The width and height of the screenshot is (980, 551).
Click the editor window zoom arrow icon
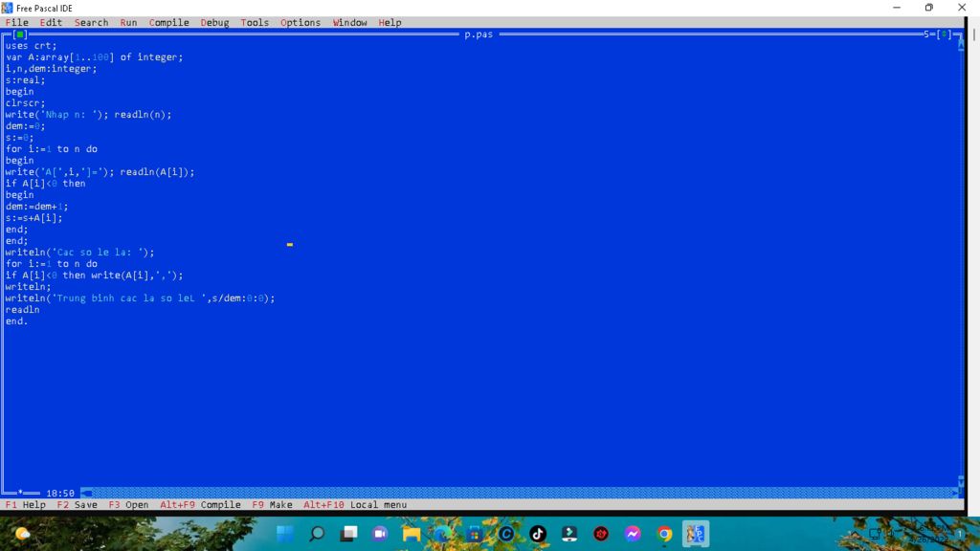pyautogui.click(x=945, y=34)
